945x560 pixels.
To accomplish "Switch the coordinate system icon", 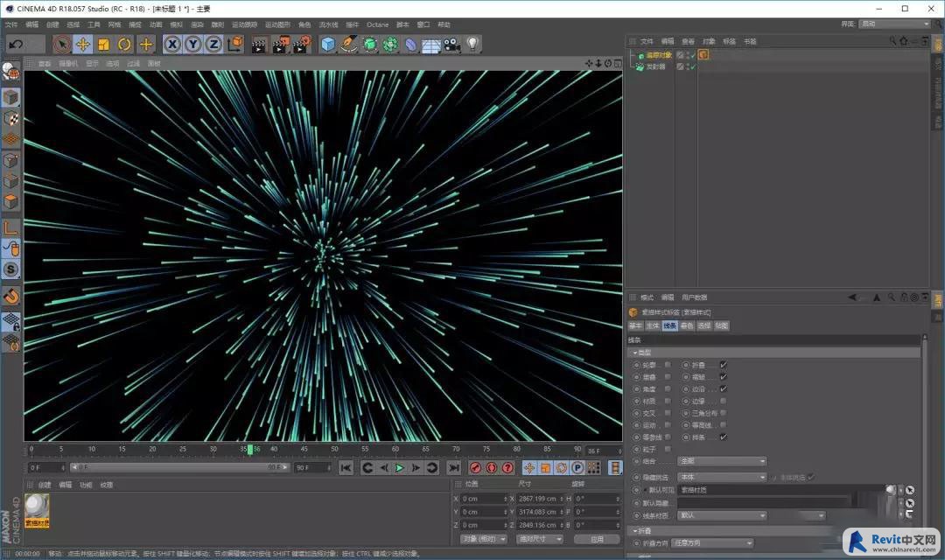I will click(235, 44).
